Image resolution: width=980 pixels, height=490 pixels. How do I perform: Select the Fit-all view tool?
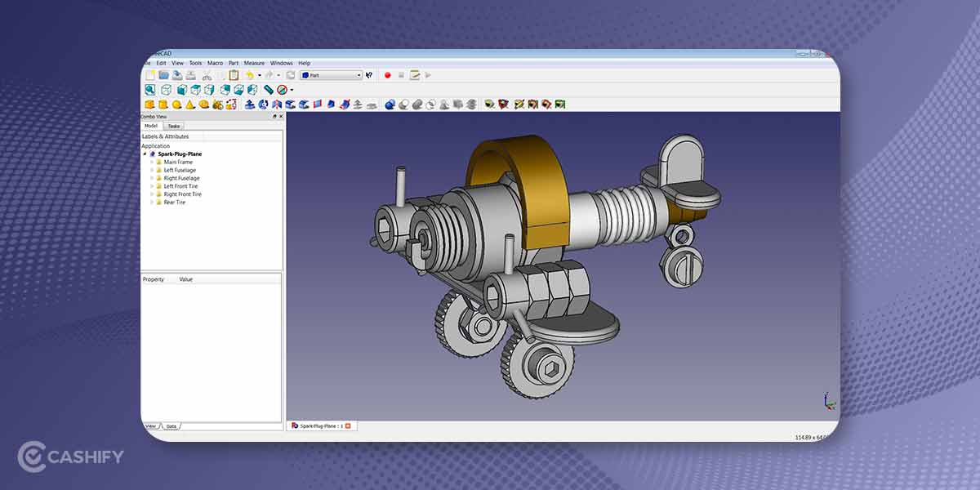[x=150, y=88]
